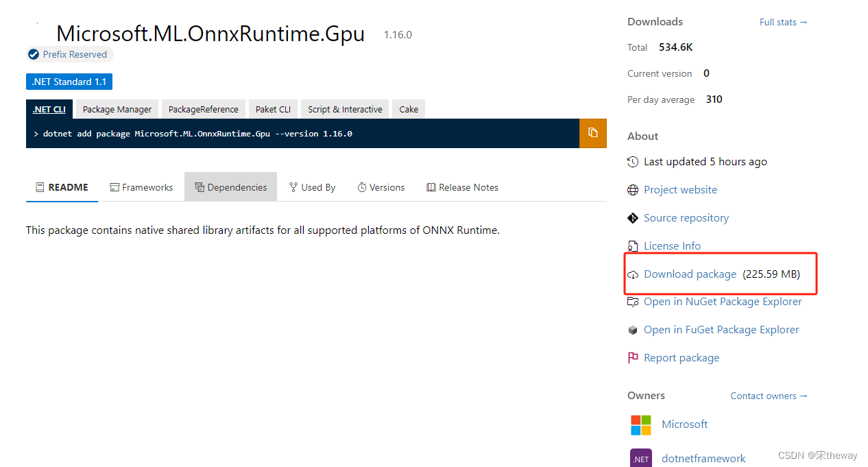Open the README tab
This screenshot has height=467, width=868.
click(x=62, y=187)
